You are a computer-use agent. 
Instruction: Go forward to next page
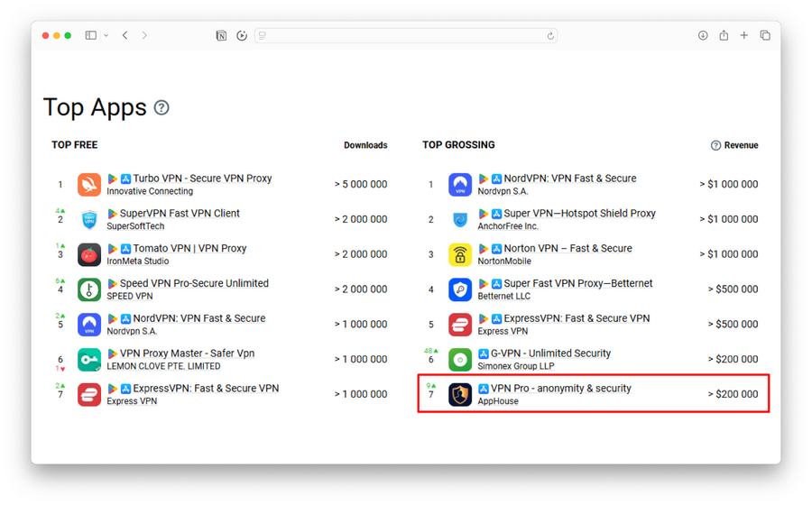144,35
